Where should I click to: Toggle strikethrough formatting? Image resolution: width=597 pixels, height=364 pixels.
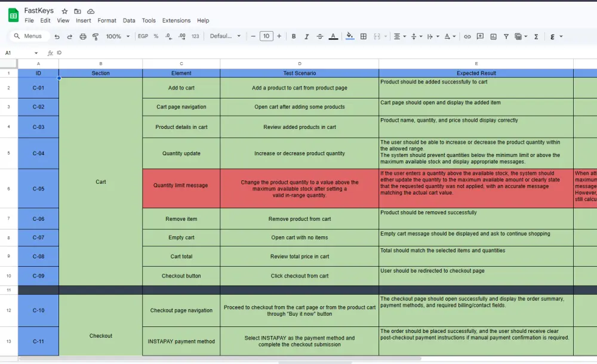320,36
